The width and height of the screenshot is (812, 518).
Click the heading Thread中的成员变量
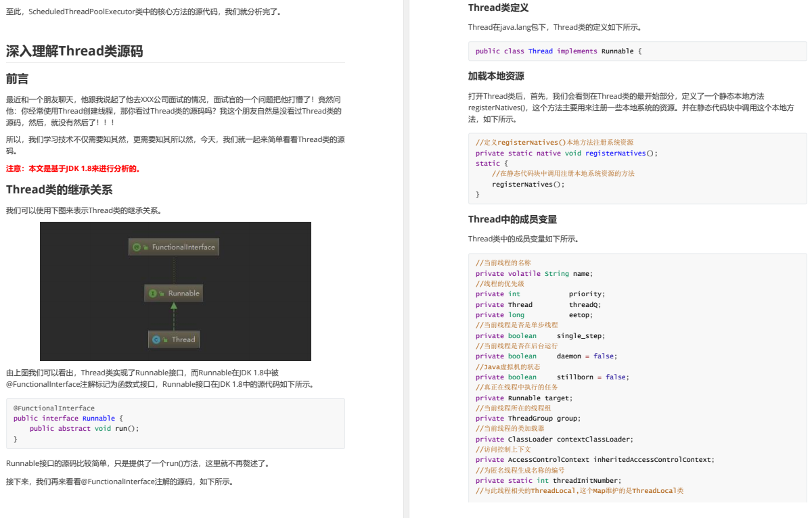point(513,219)
